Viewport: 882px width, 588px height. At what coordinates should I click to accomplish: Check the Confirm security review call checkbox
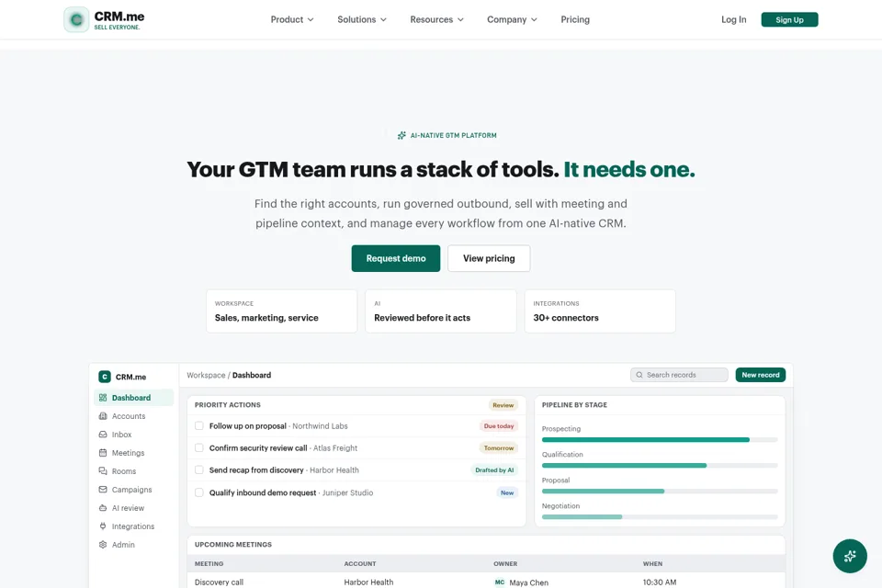[x=199, y=448]
